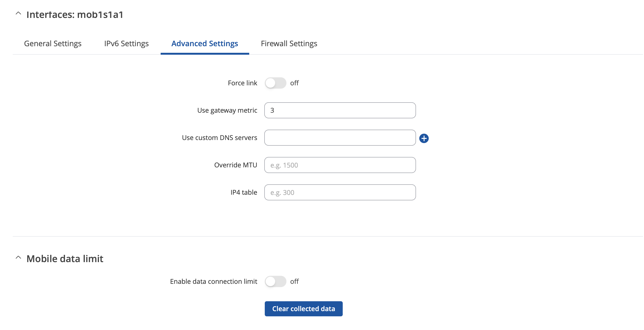
Task: Open the IPv6 Settings tab
Action: (126, 44)
